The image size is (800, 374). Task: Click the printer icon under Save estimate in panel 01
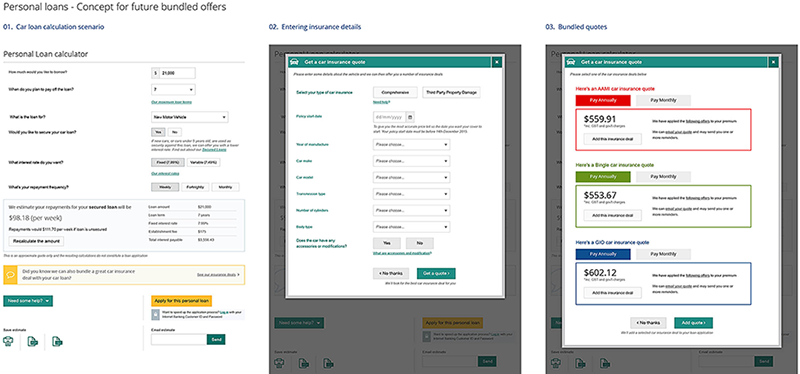tap(8, 341)
